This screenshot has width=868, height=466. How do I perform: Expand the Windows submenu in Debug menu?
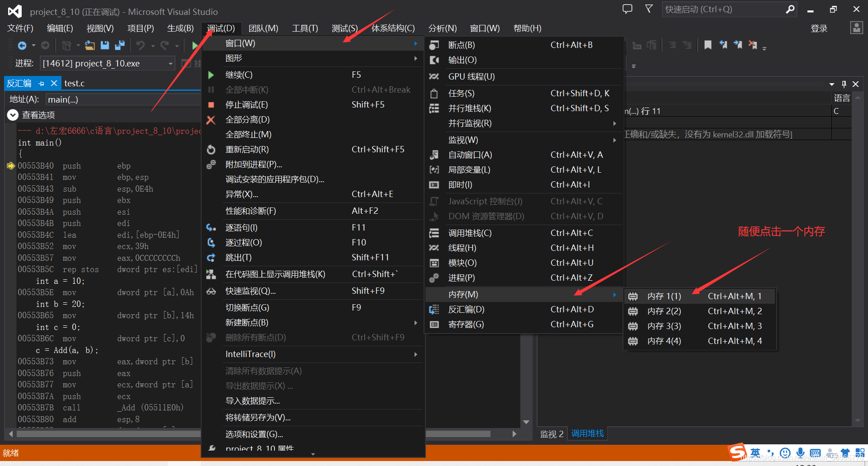312,43
